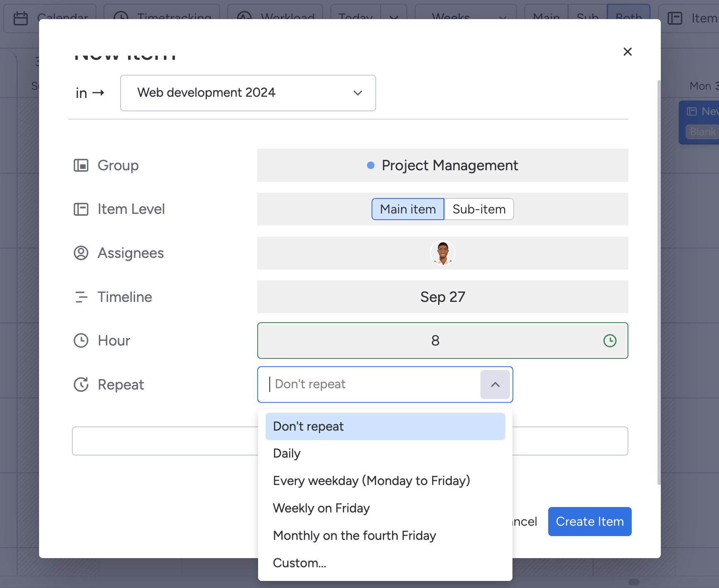Open Custom... repeat settings
Screen dimensions: 719x588
click(299, 563)
